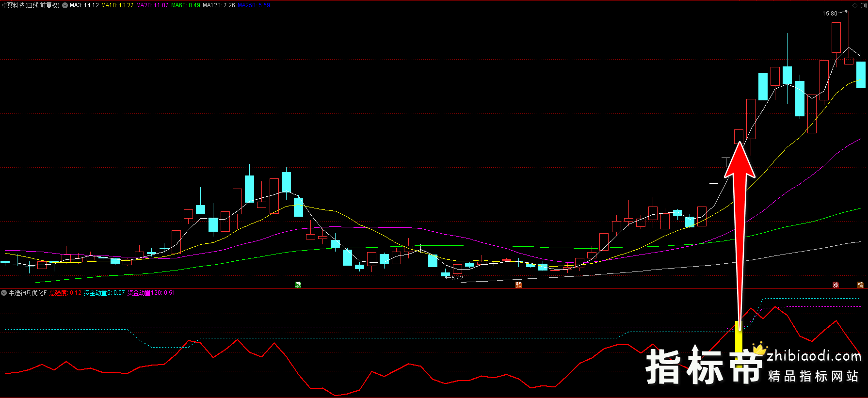Viewport: 868px width, 398px height.
Task: Click the 榜 marker badge
Action: pos(861,285)
